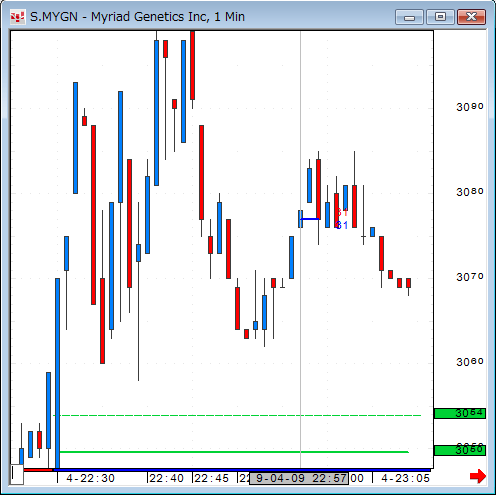Click the window title S.MYGN - Myriad Genetics
Screen dimensions: 496x495
click(137, 17)
